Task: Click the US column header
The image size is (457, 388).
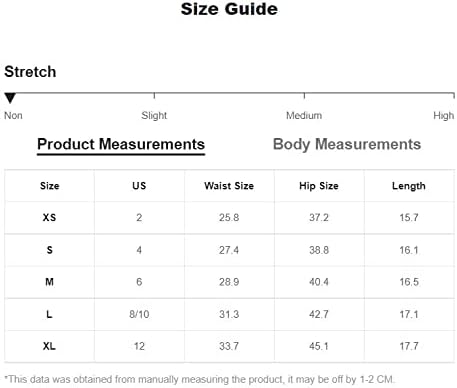Action: pyautogui.click(x=139, y=186)
